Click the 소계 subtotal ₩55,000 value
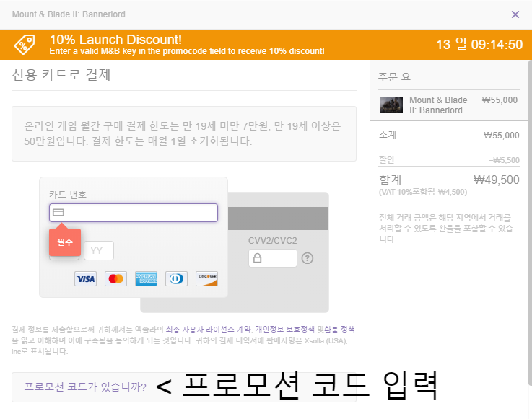532x419 pixels. pyautogui.click(x=502, y=136)
